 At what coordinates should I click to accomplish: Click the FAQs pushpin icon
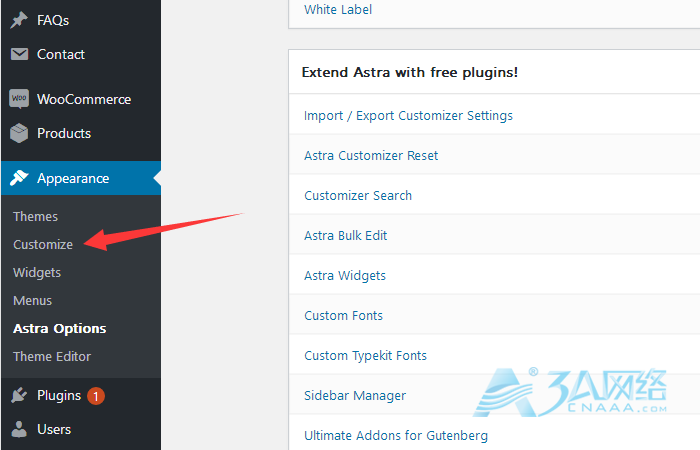coord(19,20)
